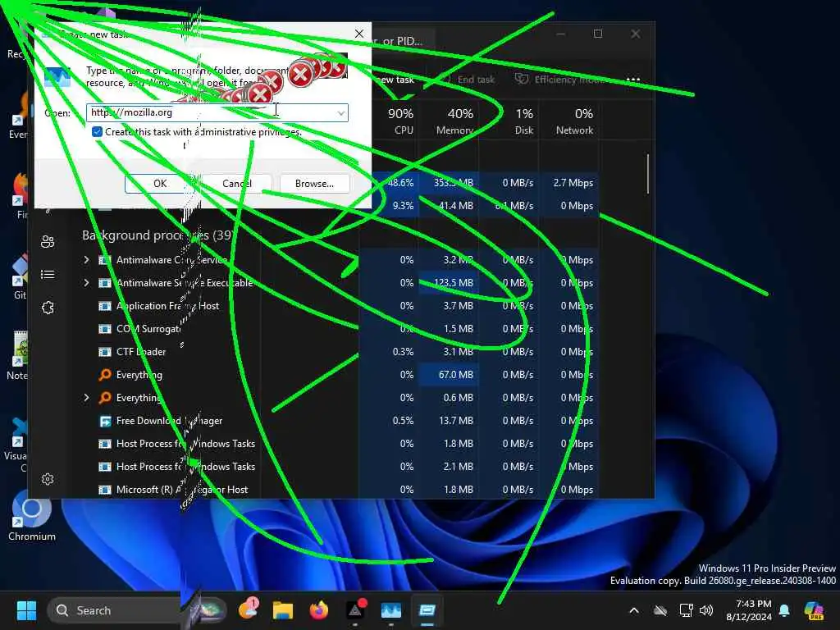
Task: Switch to the Run dialog taskbar icon
Action: [x=427, y=610]
